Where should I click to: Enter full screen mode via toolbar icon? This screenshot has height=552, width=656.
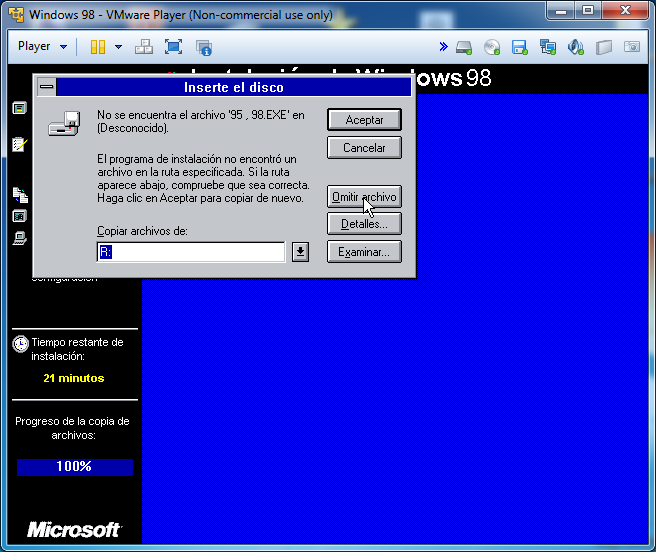coord(173,47)
